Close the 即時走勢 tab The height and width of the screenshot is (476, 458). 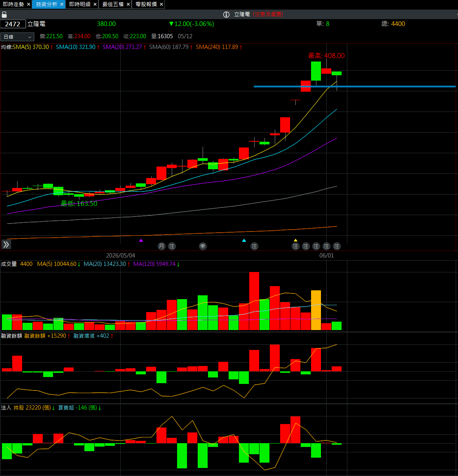coord(29,4)
